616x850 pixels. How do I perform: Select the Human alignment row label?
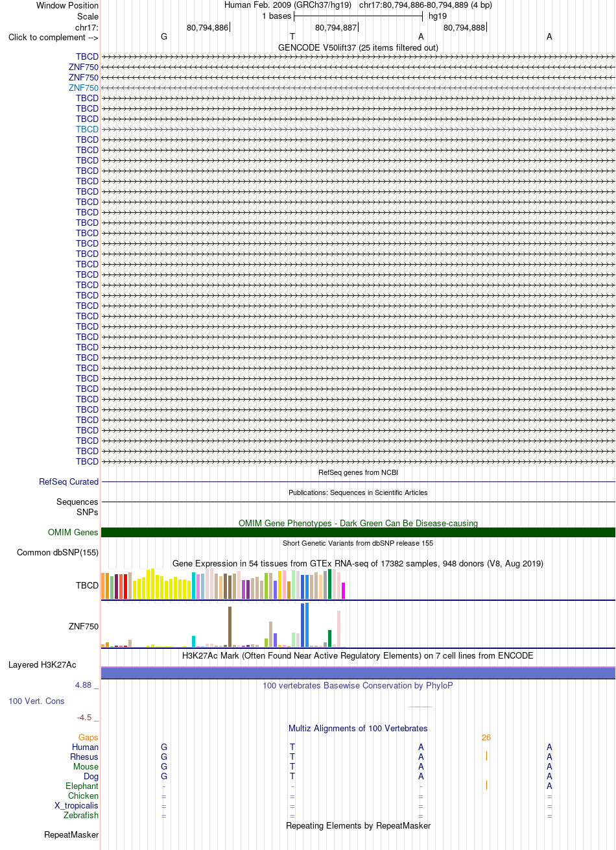click(85, 747)
